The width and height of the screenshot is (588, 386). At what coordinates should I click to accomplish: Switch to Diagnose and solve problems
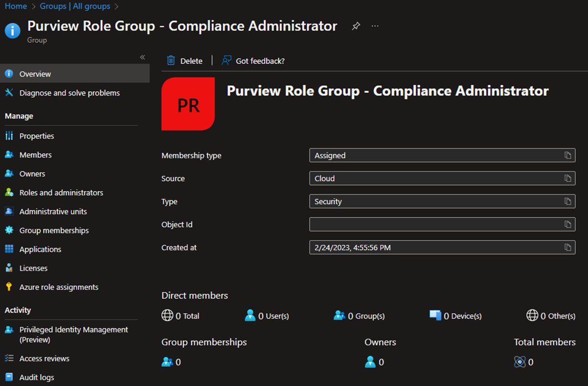pos(69,93)
